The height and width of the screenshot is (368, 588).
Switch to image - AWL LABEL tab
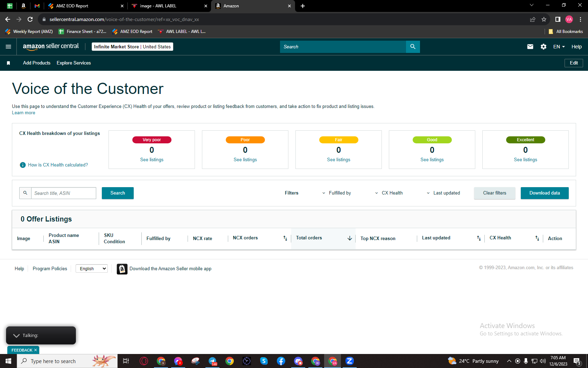(169, 6)
